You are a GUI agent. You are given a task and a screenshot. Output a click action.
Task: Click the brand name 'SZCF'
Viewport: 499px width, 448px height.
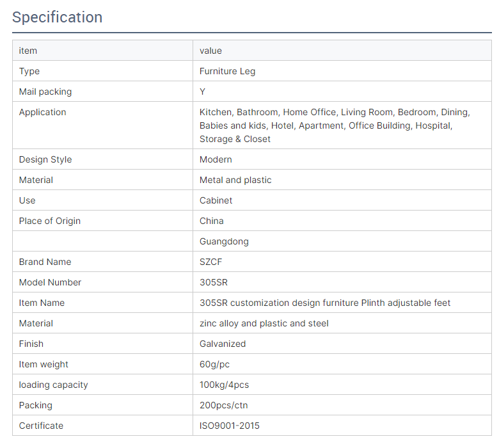click(x=210, y=262)
